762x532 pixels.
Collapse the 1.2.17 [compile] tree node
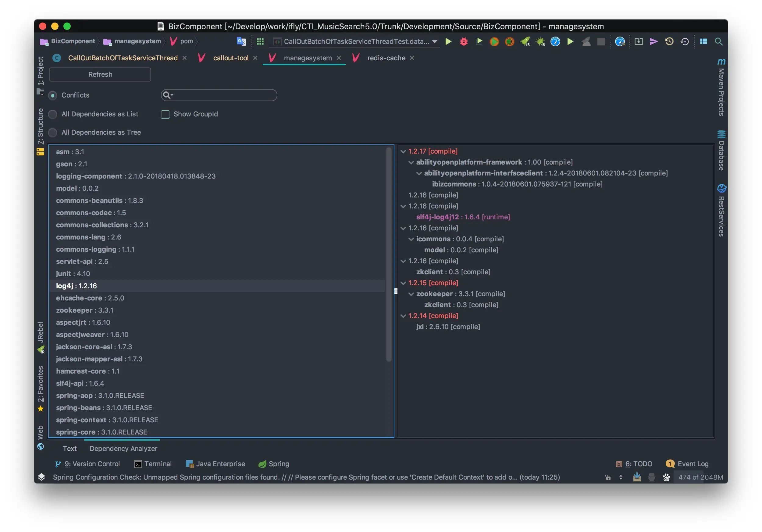[403, 151]
